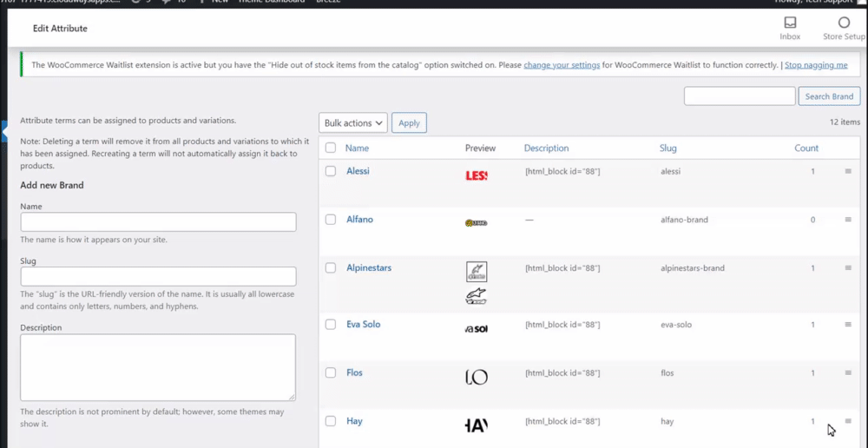Open the Alpinestars brand term
This screenshot has width=868, height=448.
(x=369, y=267)
